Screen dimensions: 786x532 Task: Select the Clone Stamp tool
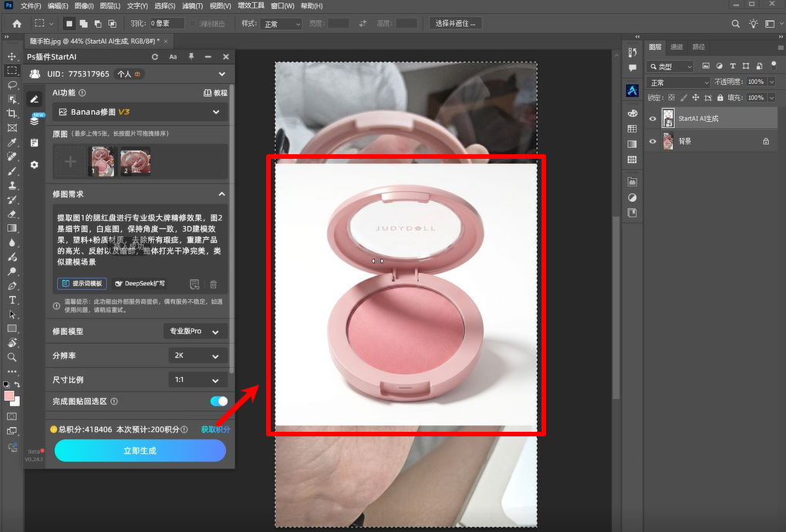point(12,185)
